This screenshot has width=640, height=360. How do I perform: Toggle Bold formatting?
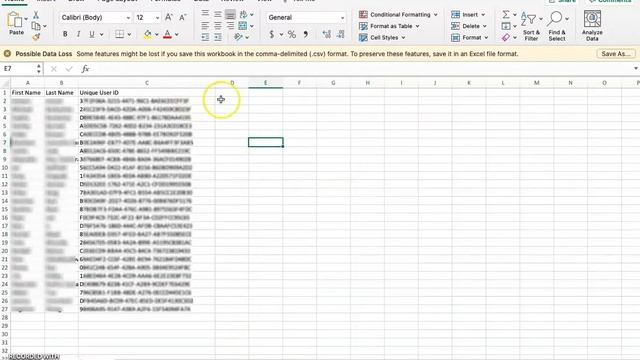pyautogui.click(x=65, y=34)
